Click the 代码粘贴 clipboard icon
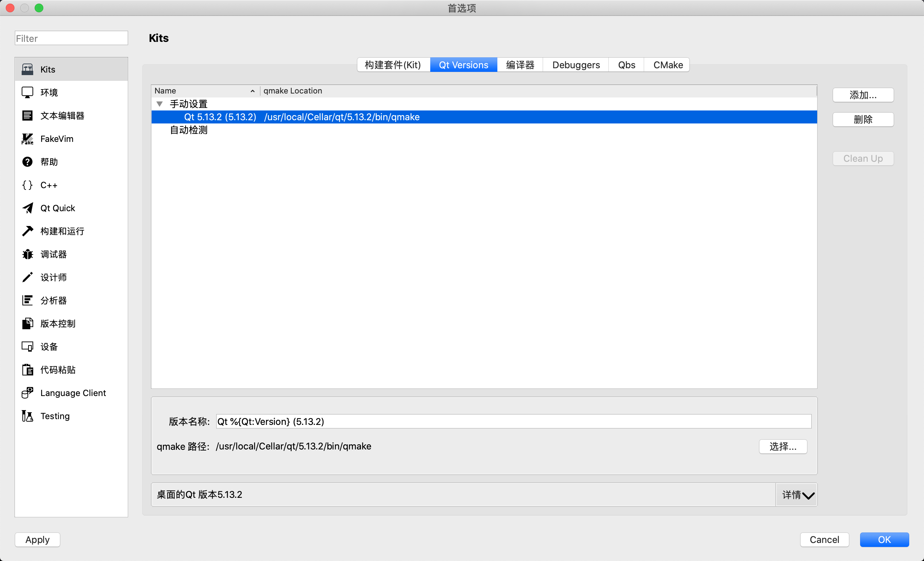Image resolution: width=924 pixels, height=561 pixels. tap(27, 370)
